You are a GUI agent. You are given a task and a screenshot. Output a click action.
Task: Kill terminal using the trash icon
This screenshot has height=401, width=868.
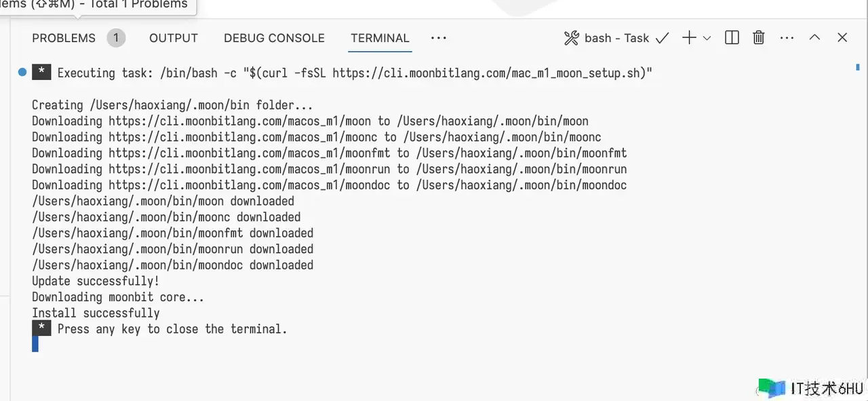(759, 38)
